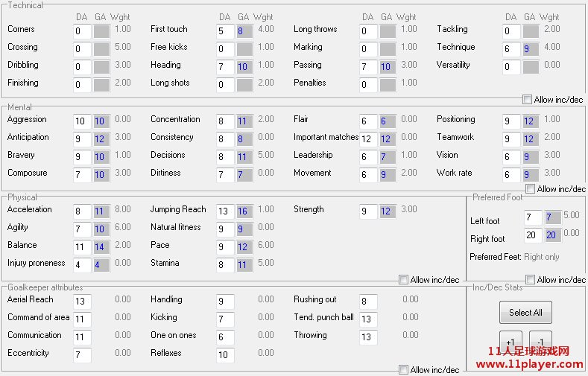This screenshot has width=588, height=376.
Task: Enable Allow inc/dec for Technical attributes
Action: 528,100
